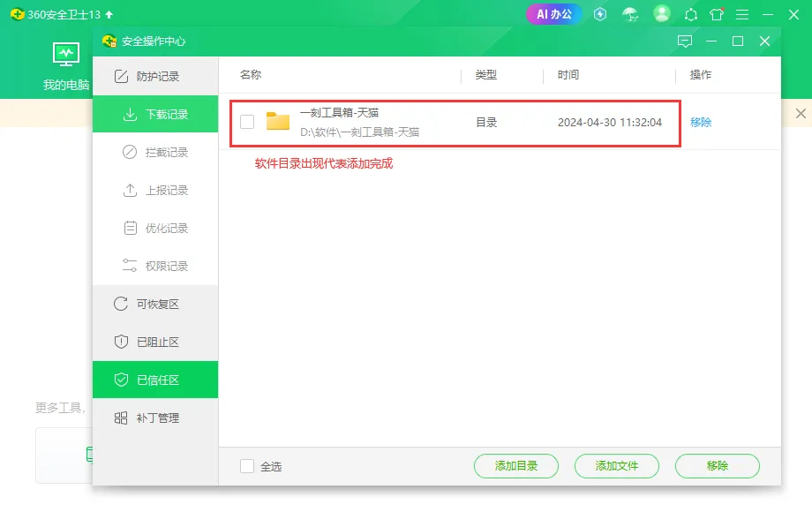
Task: Select the 防护记录 sidebar item
Action: click(x=155, y=76)
